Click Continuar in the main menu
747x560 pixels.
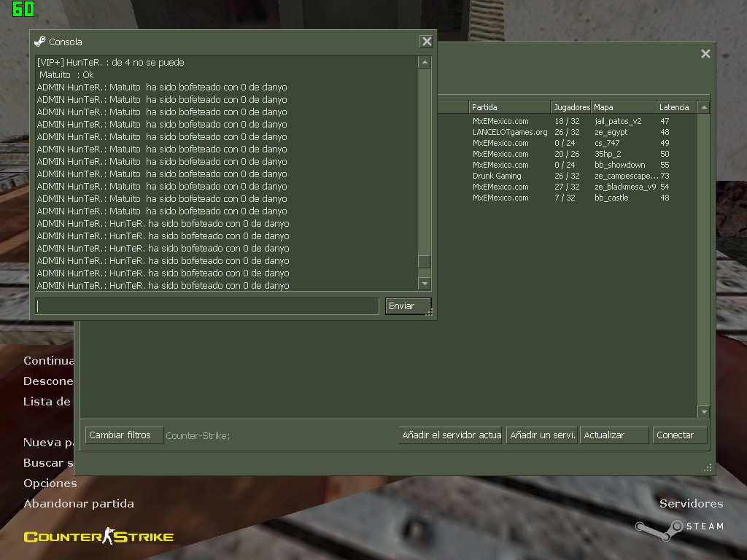click(x=49, y=361)
